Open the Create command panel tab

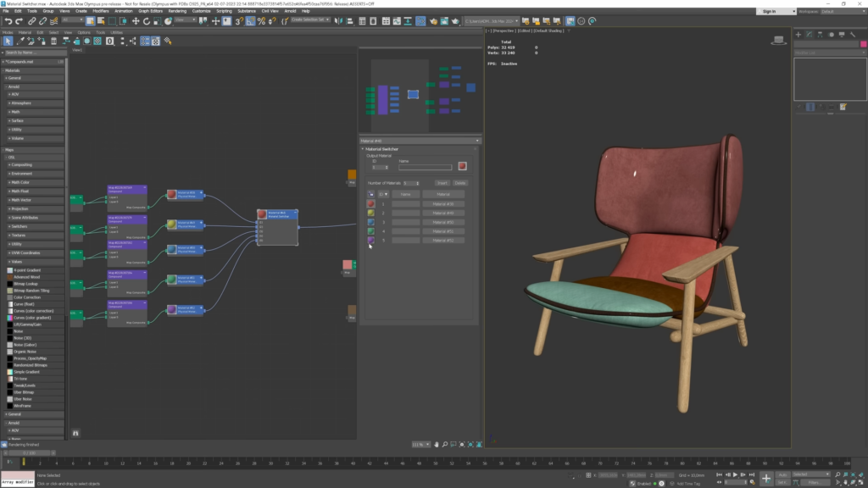coord(798,34)
